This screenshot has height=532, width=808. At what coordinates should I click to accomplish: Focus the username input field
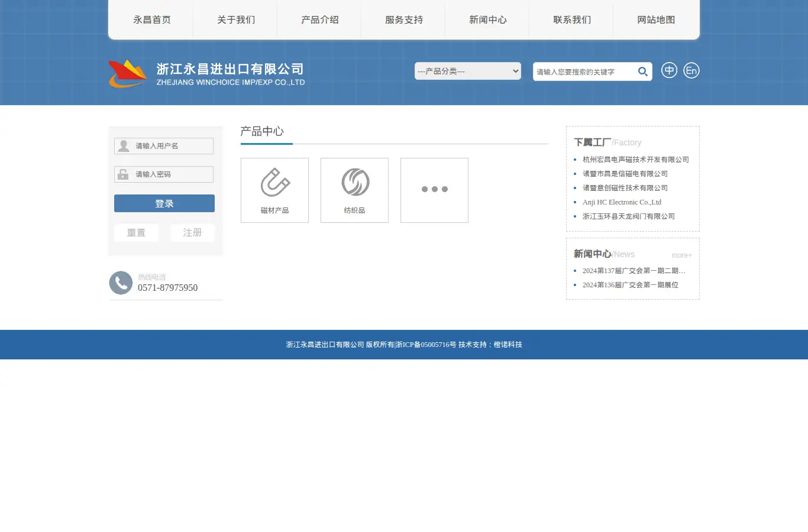coord(164,146)
